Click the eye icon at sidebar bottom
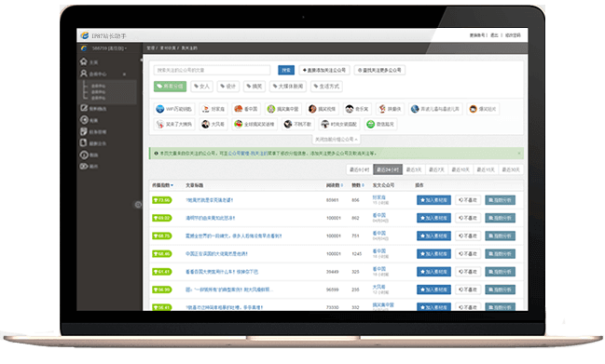Viewport: 605px width, 364px height. point(84,166)
